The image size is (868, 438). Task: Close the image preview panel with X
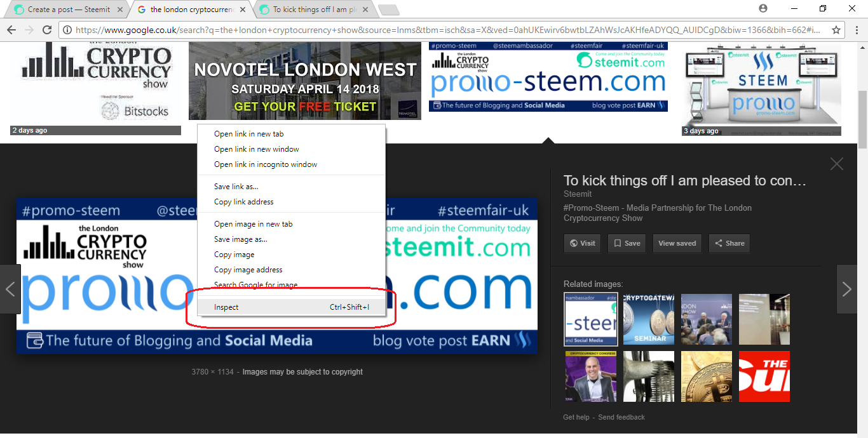pos(837,164)
